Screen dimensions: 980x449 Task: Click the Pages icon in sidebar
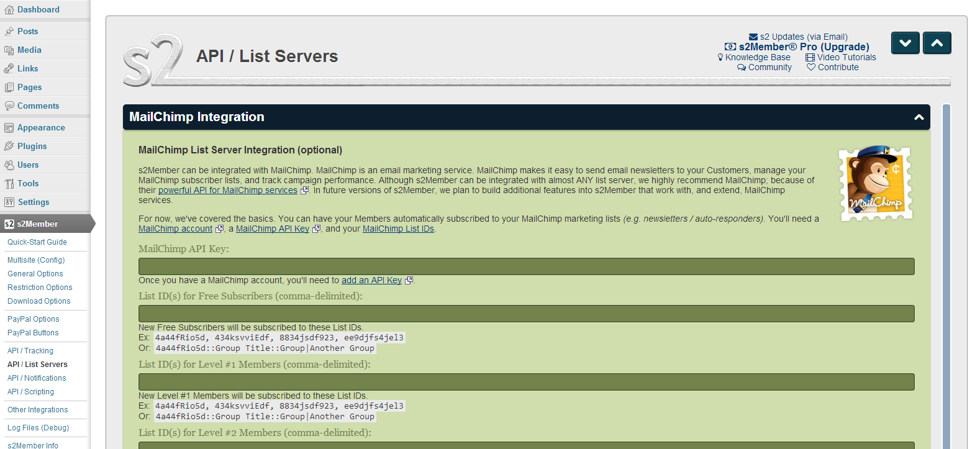click(x=9, y=87)
